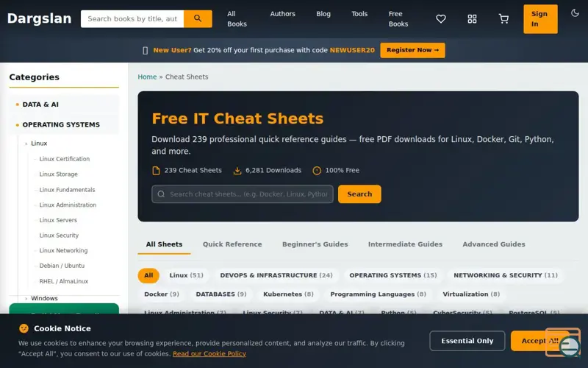Expand the Windows tree node
This screenshot has width=588, height=368.
(44, 298)
